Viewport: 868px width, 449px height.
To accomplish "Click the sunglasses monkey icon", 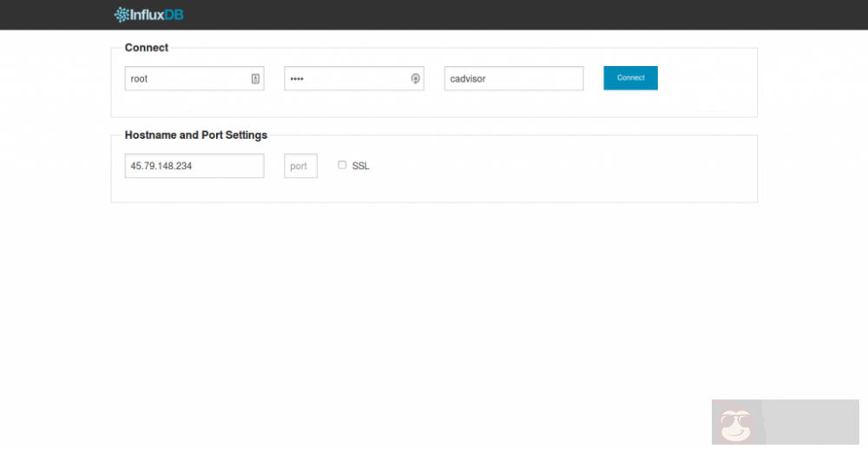I will [737, 425].
